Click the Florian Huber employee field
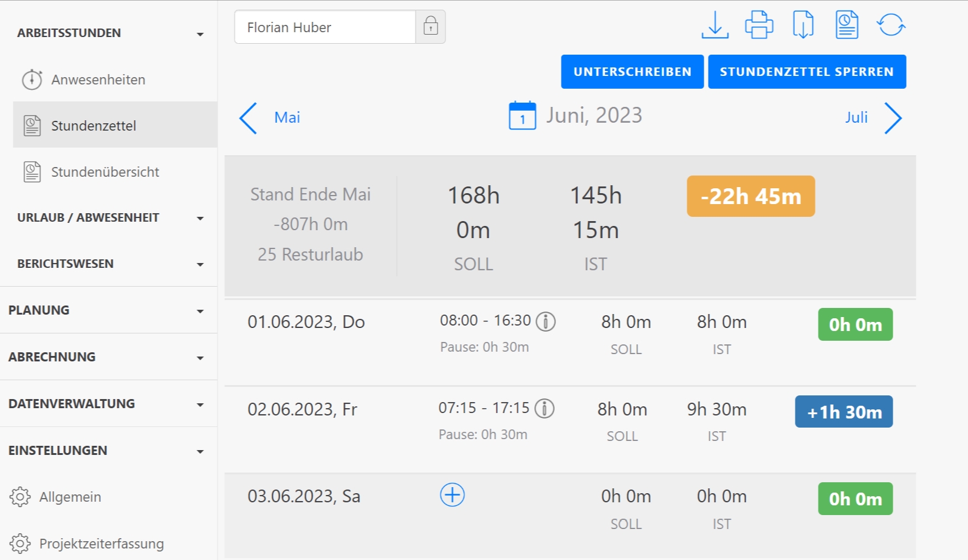The width and height of the screenshot is (968, 560). tap(325, 27)
